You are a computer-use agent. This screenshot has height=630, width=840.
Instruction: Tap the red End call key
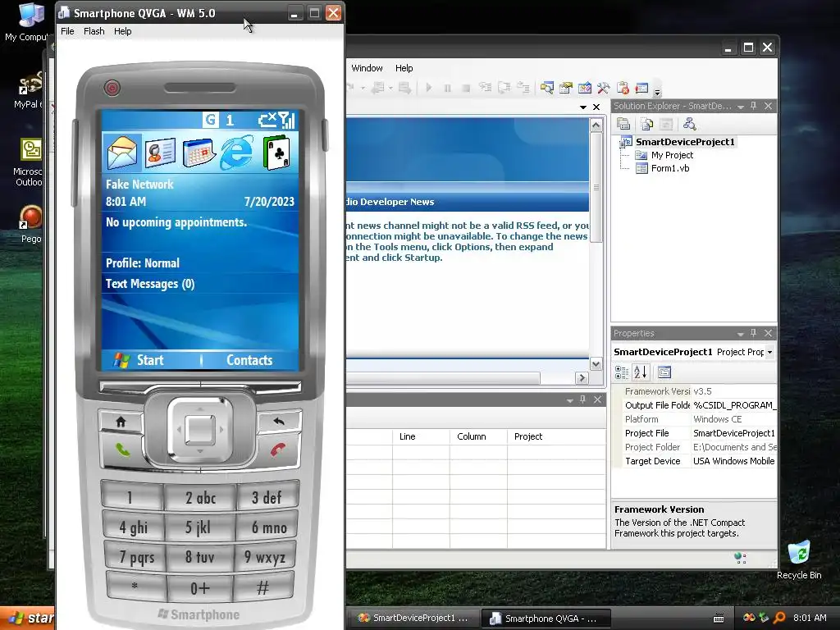point(277,449)
